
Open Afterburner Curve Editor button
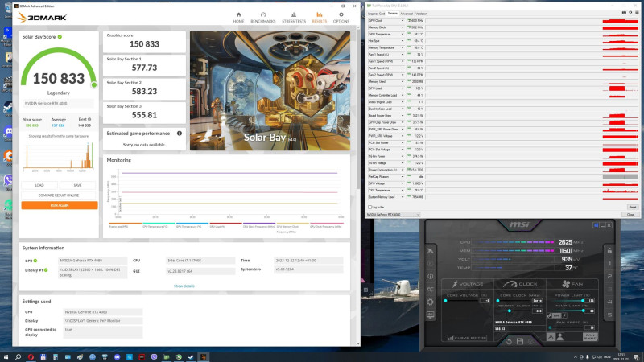pos(467,338)
